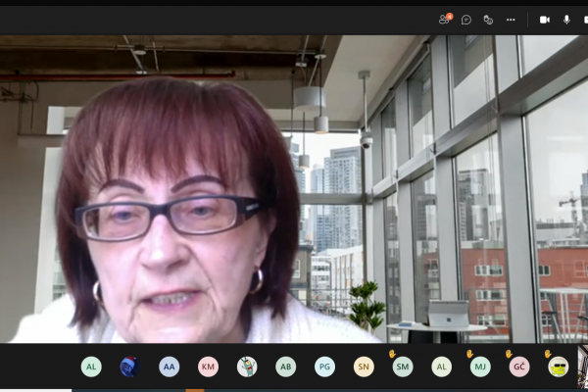The image size is (588, 392).
Task: Open the More actions ellipsis menu
Action: pos(511,20)
